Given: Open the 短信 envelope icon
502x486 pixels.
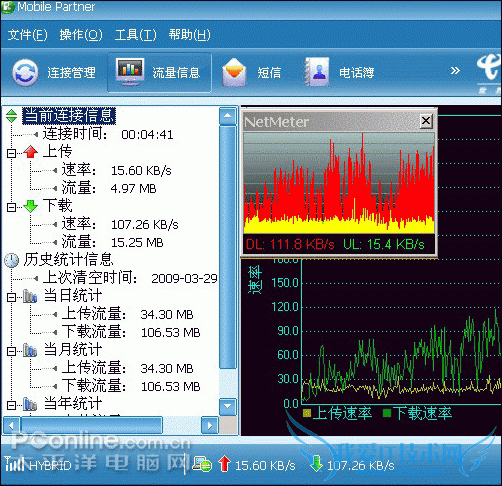Looking at the screenshot, I should point(234,72).
